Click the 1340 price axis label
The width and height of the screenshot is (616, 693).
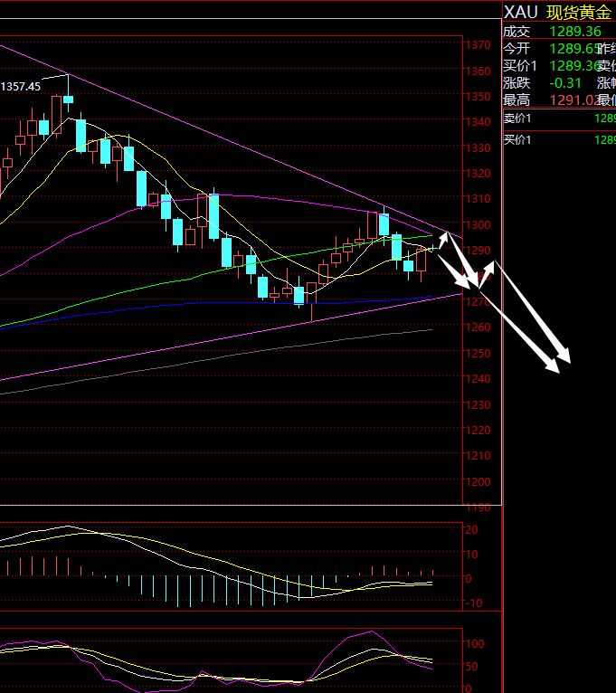coord(478,121)
